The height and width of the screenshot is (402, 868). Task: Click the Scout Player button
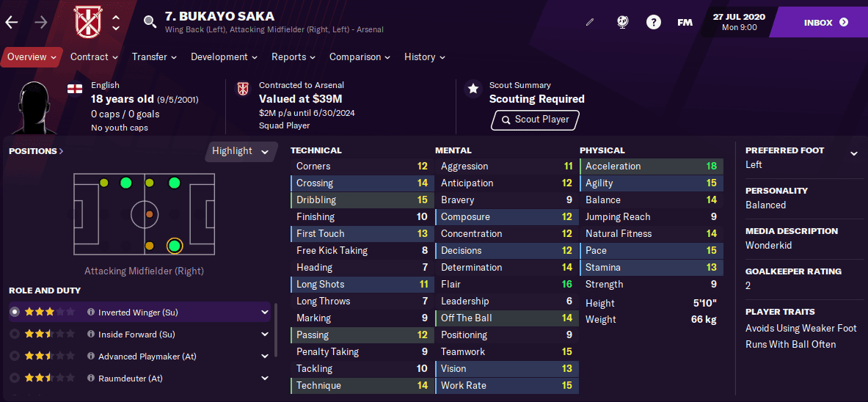pyautogui.click(x=535, y=120)
